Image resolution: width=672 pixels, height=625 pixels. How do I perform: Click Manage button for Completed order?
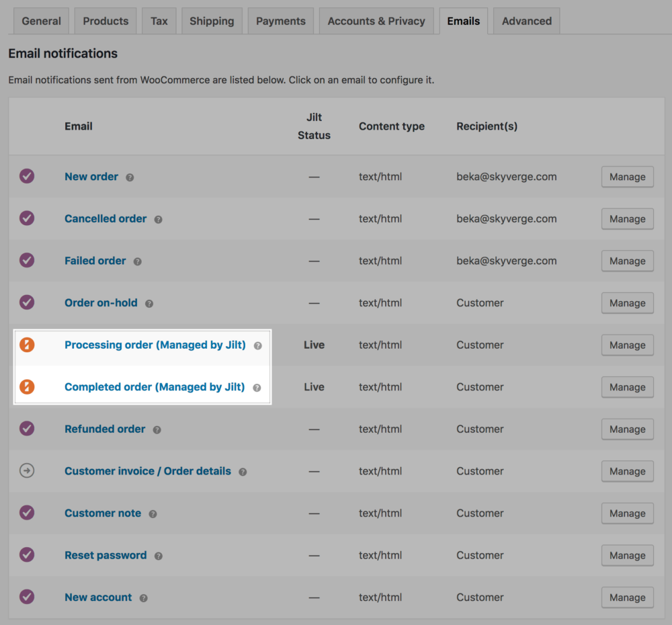point(628,386)
